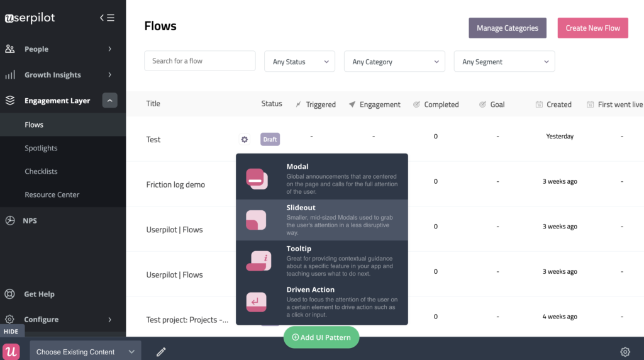Click the Search for a flow field
The image size is (644, 360).
199,61
